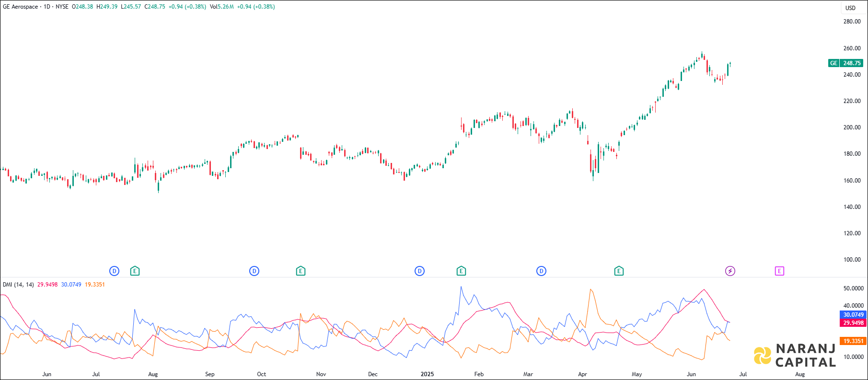Click the blue 30.0749 scale tag
Viewport: 868px width, 380px height.
[853, 315]
